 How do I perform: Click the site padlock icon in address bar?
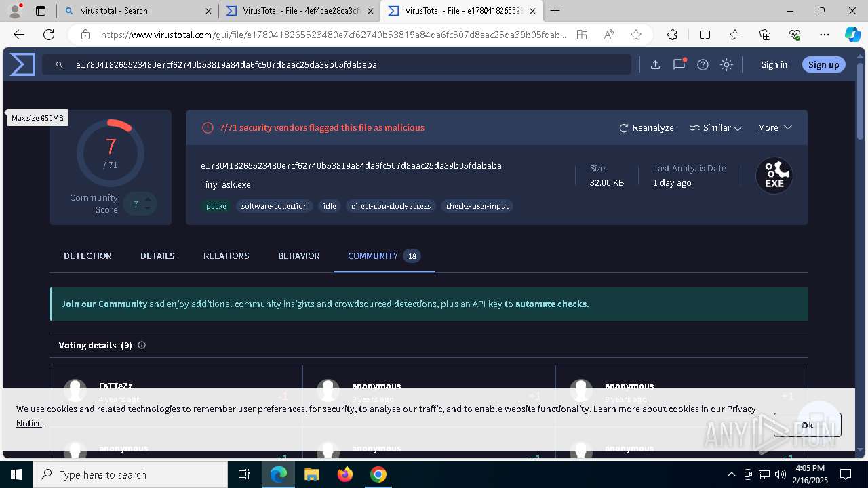pyautogui.click(x=85, y=35)
